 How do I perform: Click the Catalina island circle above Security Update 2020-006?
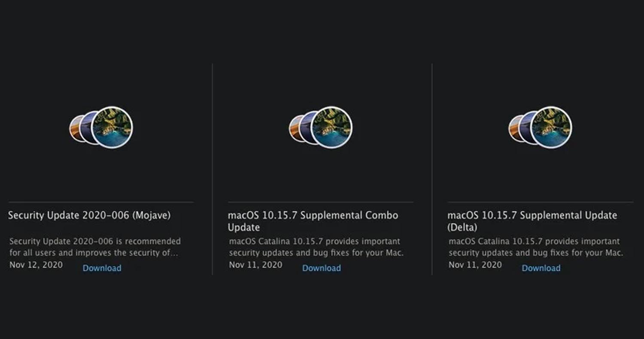click(112, 127)
